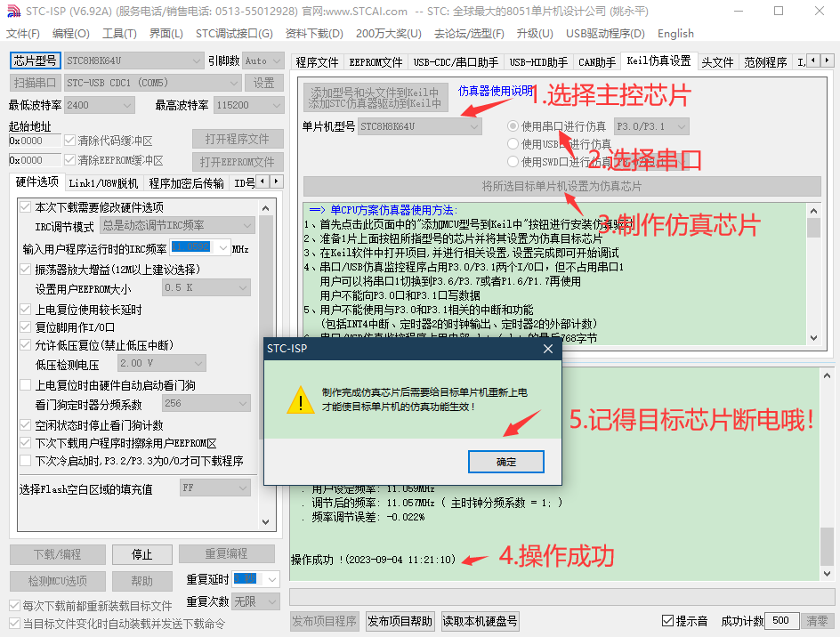Click the 发布项目帮助 button
Image resolution: width=840 pixels, height=637 pixels.
coord(400,621)
